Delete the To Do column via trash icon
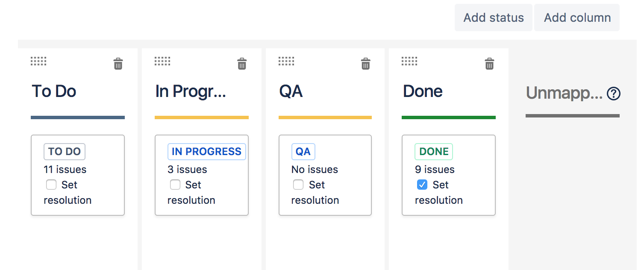 coord(118,64)
